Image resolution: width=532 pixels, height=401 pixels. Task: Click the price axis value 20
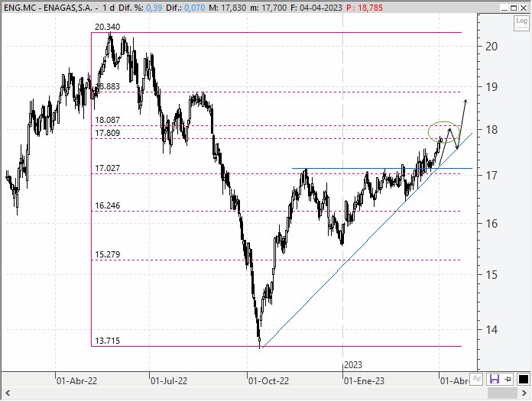[x=491, y=47]
